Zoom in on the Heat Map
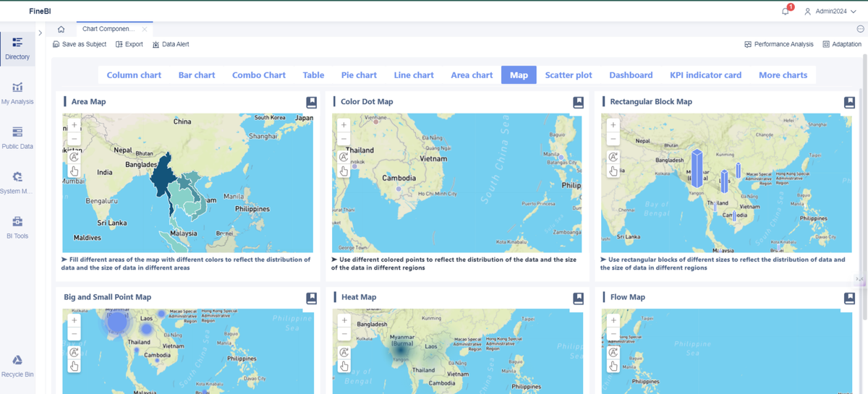868x394 pixels. click(x=344, y=320)
